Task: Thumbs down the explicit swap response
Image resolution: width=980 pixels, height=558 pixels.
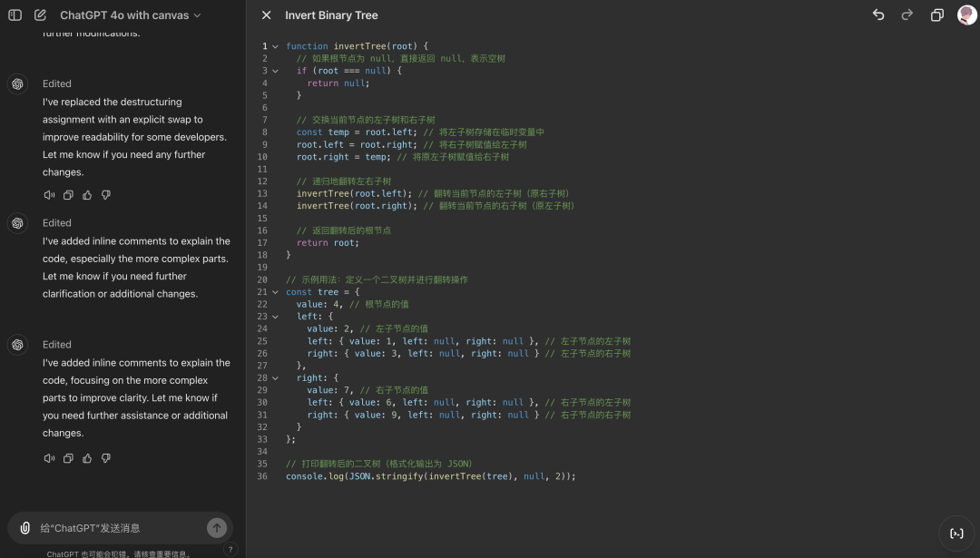Action: (x=106, y=195)
